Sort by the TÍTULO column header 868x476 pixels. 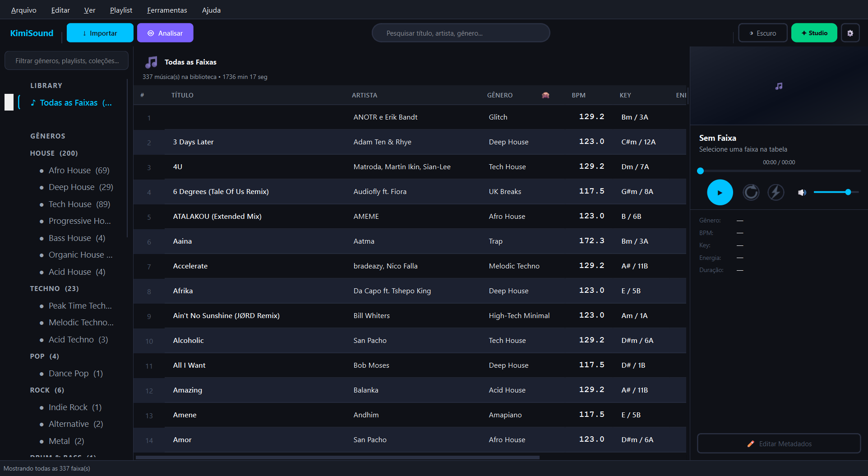182,95
